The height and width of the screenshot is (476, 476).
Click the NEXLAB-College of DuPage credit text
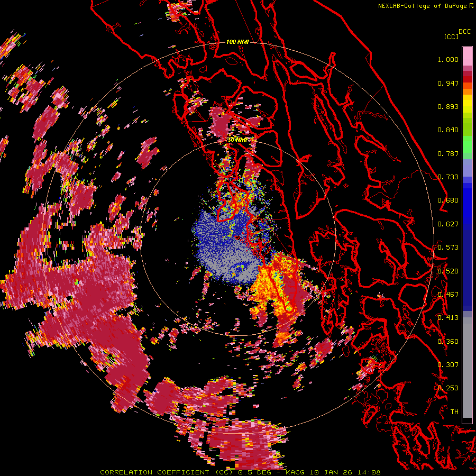(x=425, y=6)
